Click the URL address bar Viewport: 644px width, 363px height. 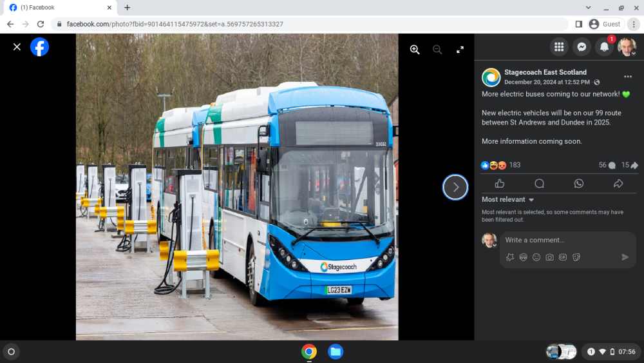[x=310, y=25]
